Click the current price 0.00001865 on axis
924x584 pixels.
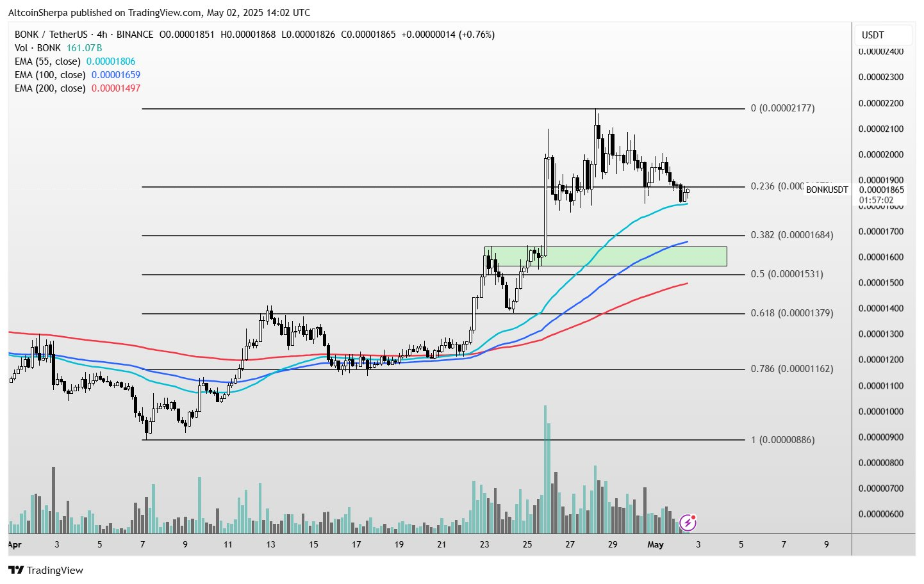[881, 190]
